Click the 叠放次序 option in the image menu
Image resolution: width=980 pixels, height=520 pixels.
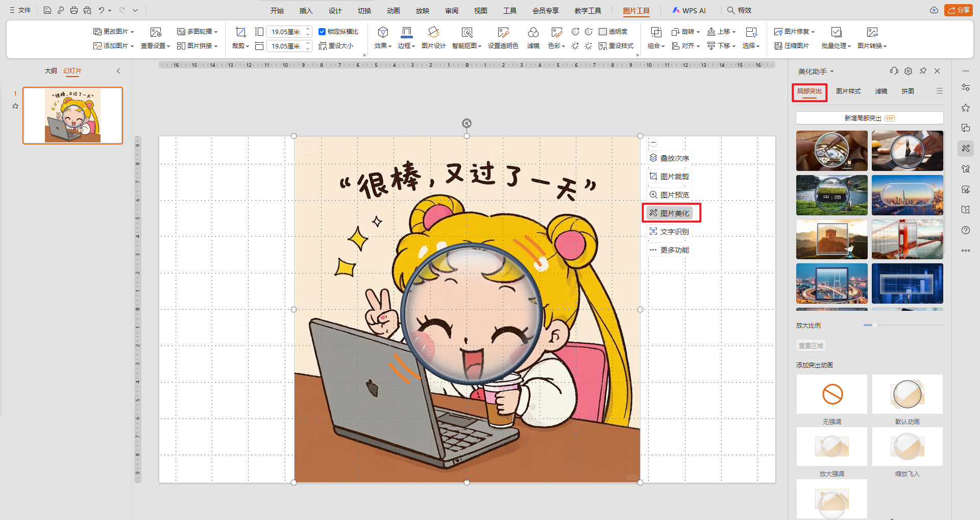point(670,158)
